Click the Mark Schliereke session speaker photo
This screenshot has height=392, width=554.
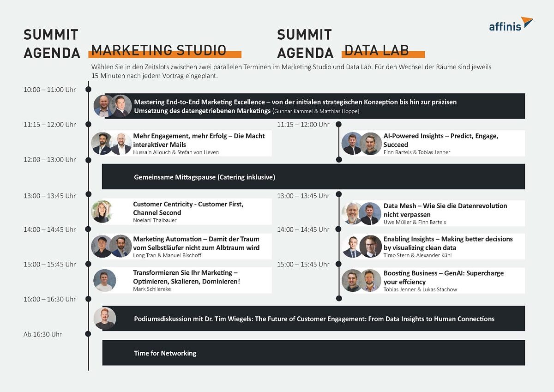[x=105, y=280]
